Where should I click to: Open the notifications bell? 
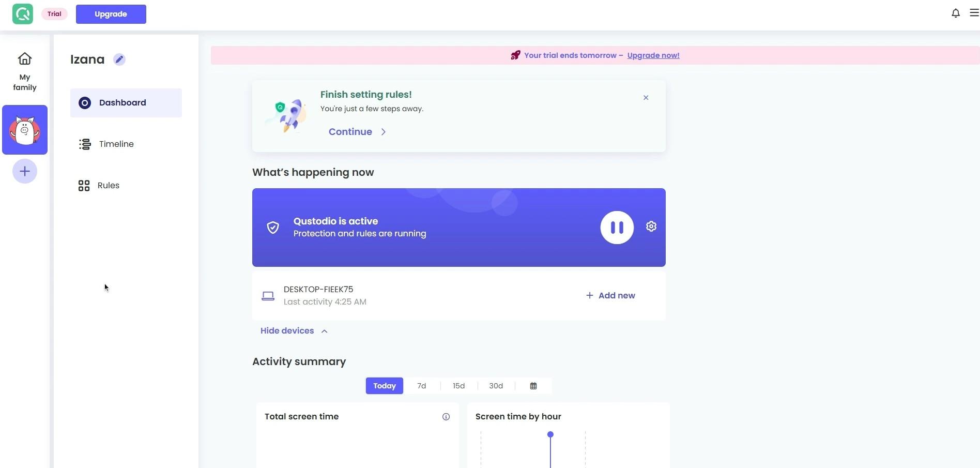tap(956, 13)
